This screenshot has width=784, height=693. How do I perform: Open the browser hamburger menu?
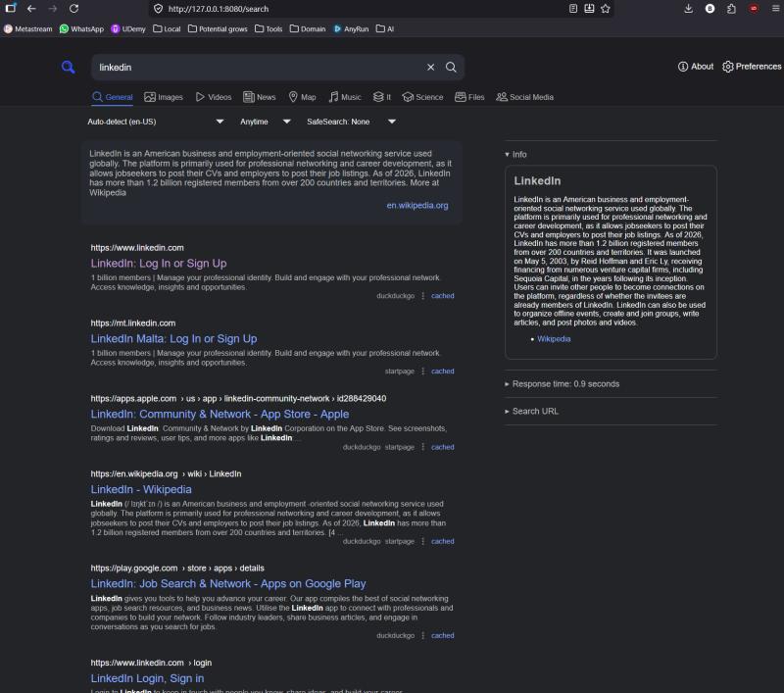tap(775, 9)
